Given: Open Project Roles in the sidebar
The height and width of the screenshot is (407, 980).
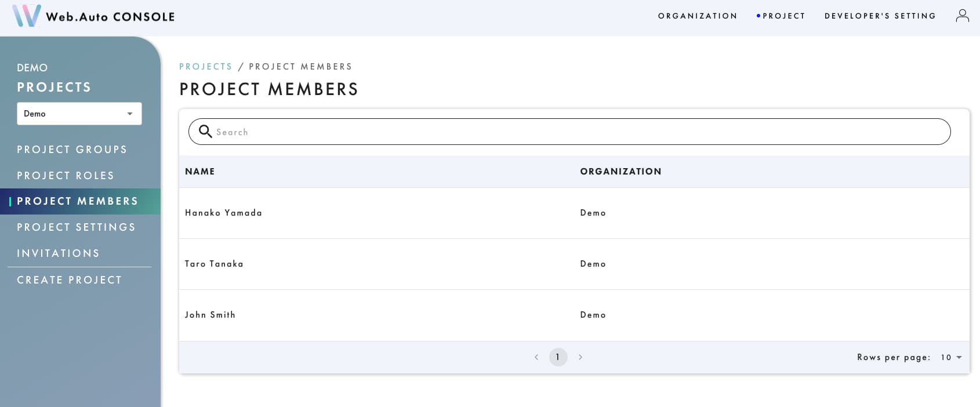Looking at the screenshot, I should point(66,176).
